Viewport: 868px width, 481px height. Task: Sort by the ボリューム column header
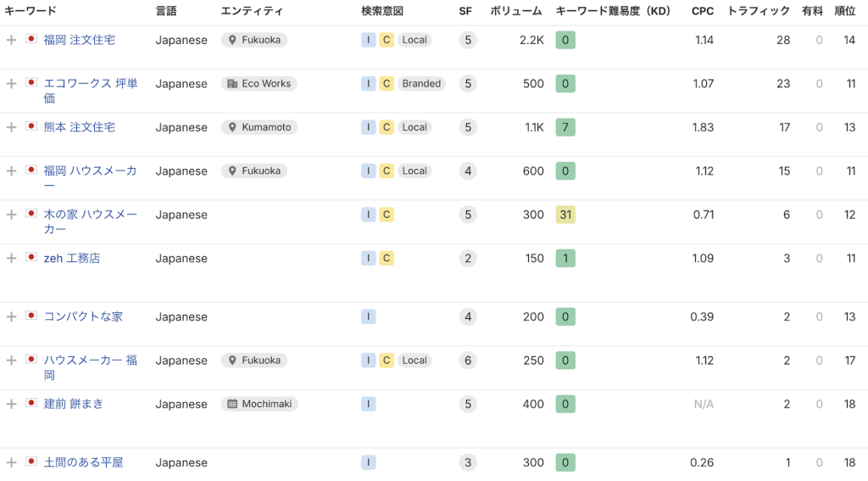(517, 11)
